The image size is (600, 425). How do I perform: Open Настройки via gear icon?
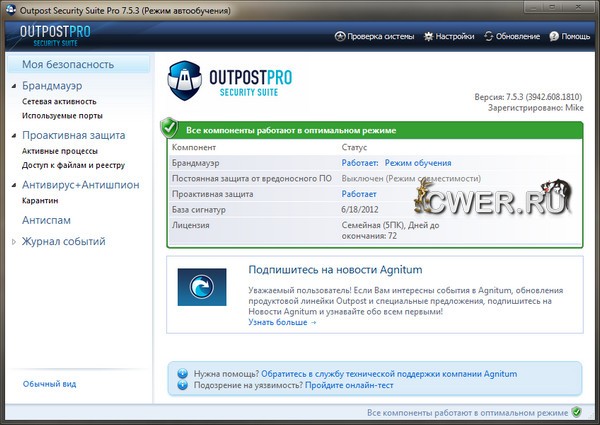(428, 36)
